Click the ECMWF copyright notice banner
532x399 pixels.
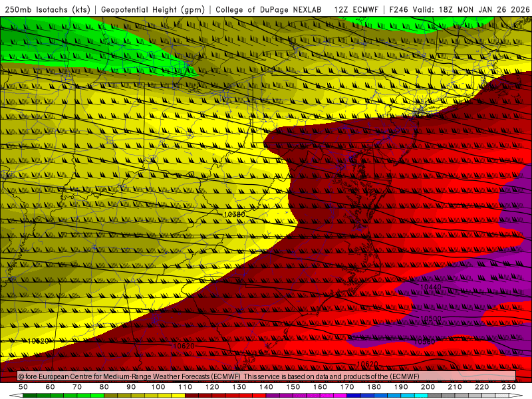click(267, 376)
